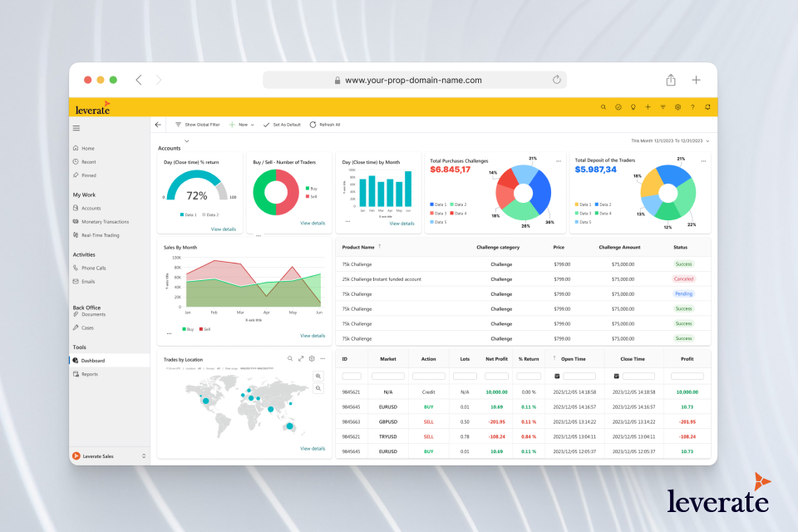
Task: Expand the This Month date range selector
Action: pos(670,141)
